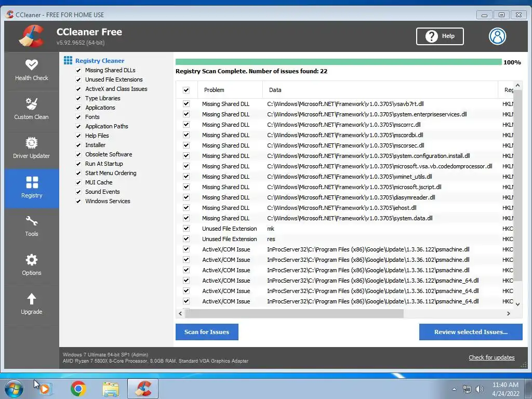The width and height of the screenshot is (532, 399).
Task: Toggle ActiveX and Class Issues option
Action: pyautogui.click(x=78, y=89)
